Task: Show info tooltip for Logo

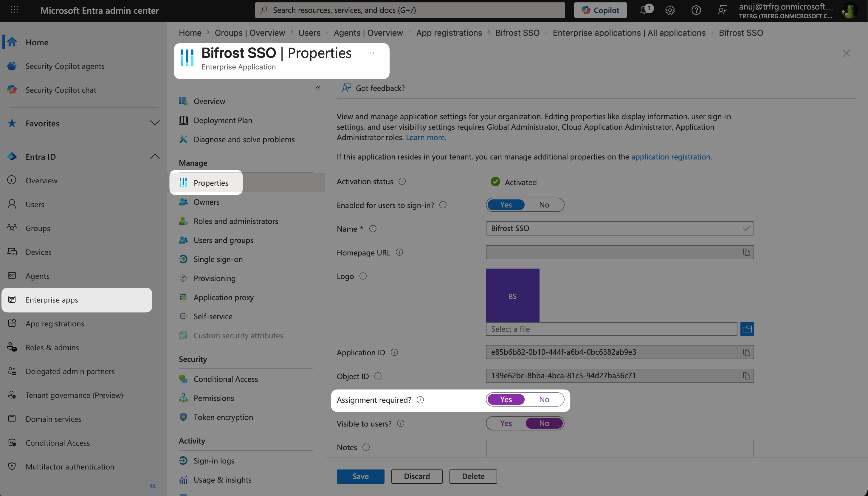Action: pos(363,276)
